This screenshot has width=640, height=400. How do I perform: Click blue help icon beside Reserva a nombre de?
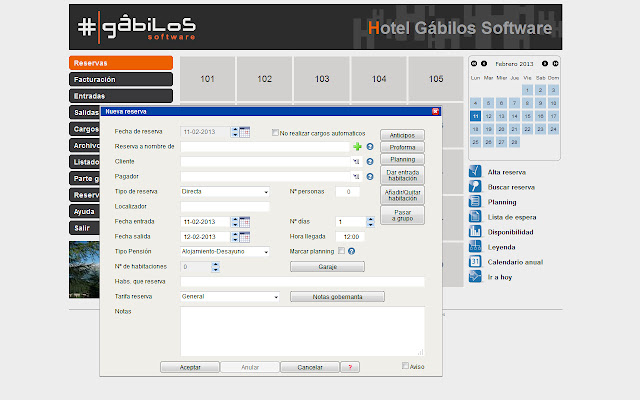pyautogui.click(x=370, y=147)
